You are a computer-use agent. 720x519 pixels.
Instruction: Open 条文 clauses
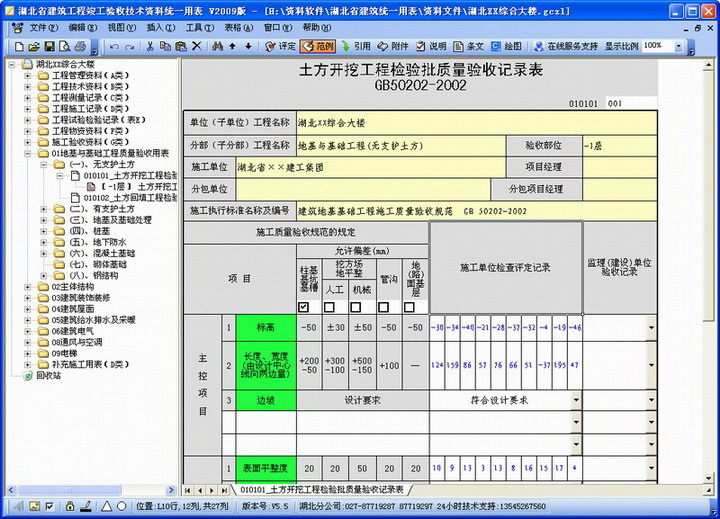click(468, 46)
